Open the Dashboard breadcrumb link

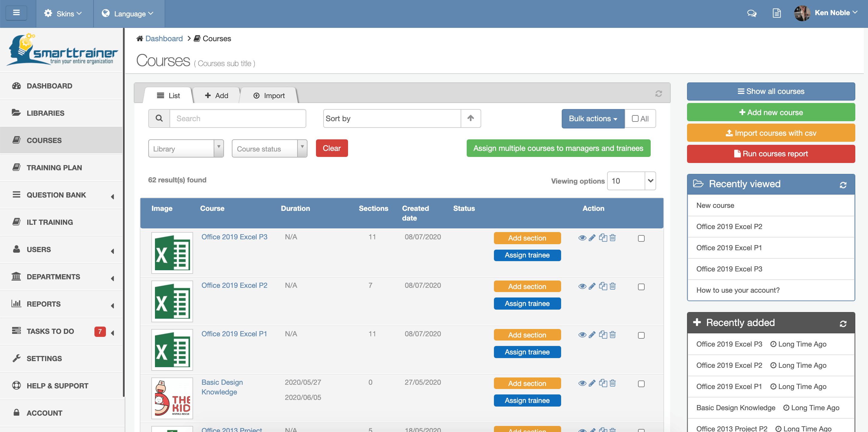[x=164, y=38]
